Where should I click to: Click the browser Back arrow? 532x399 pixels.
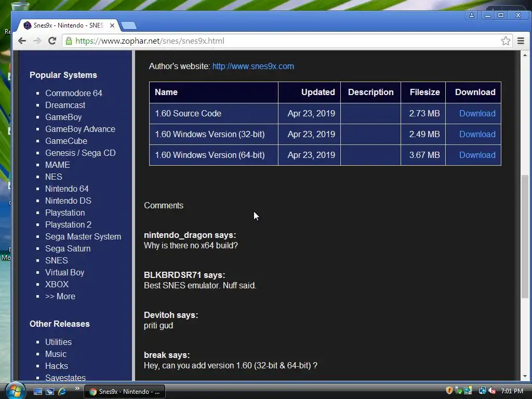[22, 41]
